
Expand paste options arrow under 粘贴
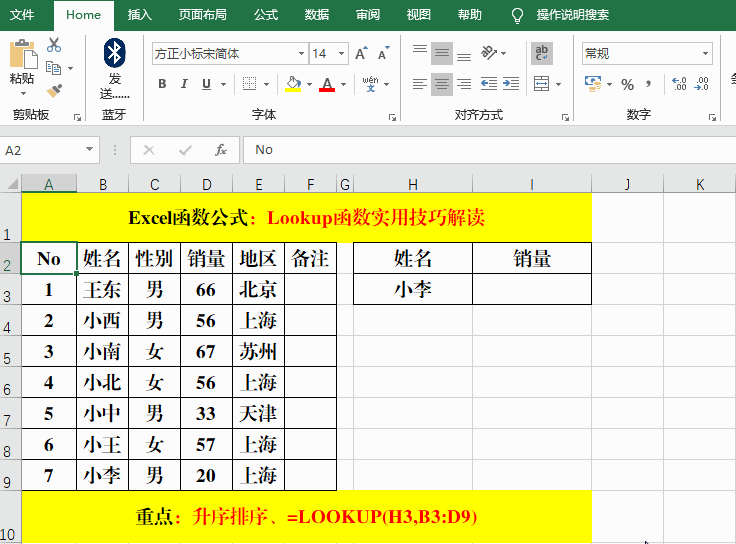23,93
